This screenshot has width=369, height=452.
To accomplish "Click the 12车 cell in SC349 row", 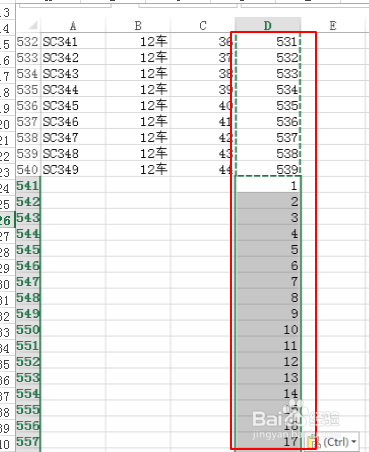I will point(138,169).
